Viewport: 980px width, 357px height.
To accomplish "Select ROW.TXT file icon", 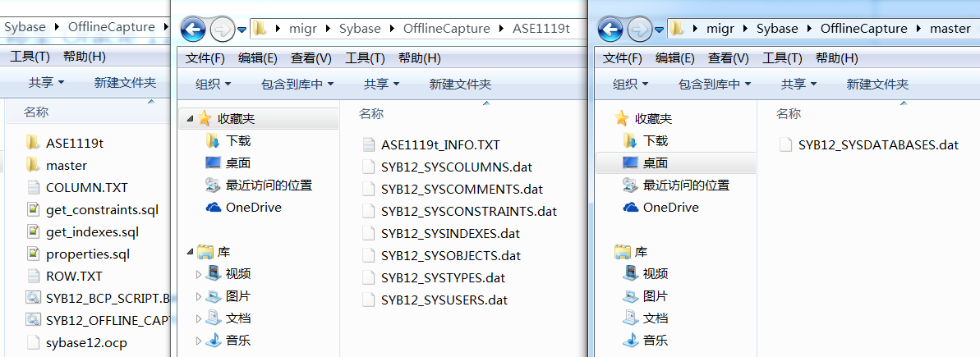I will point(33,276).
